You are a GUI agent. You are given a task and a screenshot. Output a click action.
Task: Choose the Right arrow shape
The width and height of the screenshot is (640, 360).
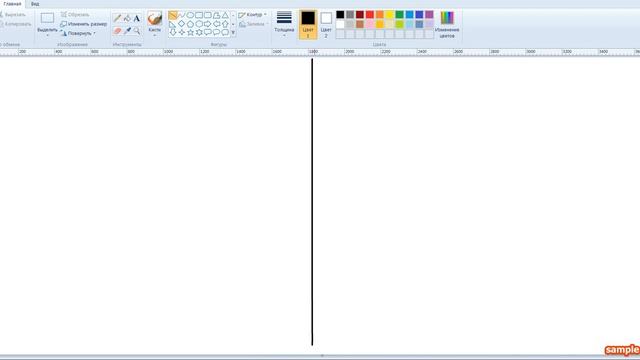pyautogui.click(x=208, y=24)
